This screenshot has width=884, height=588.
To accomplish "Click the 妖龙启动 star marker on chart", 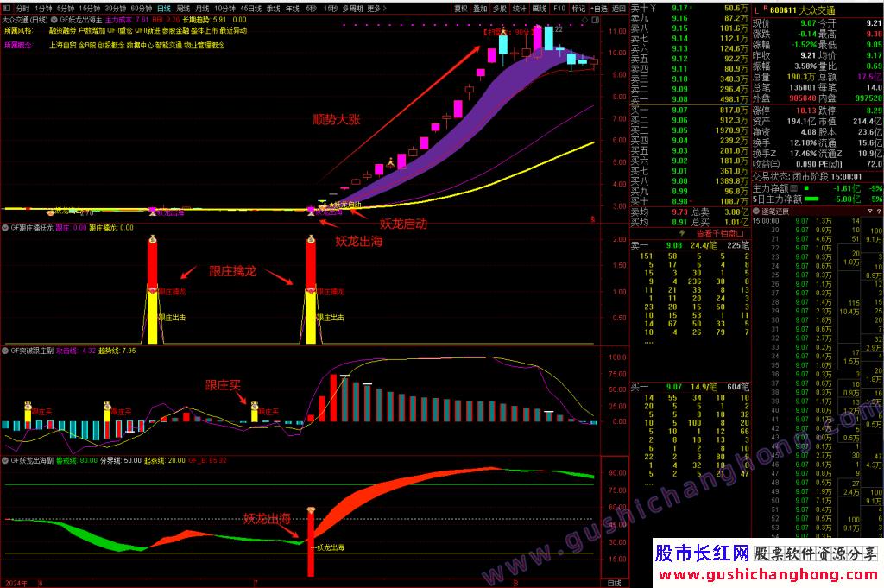I will 331,205.
